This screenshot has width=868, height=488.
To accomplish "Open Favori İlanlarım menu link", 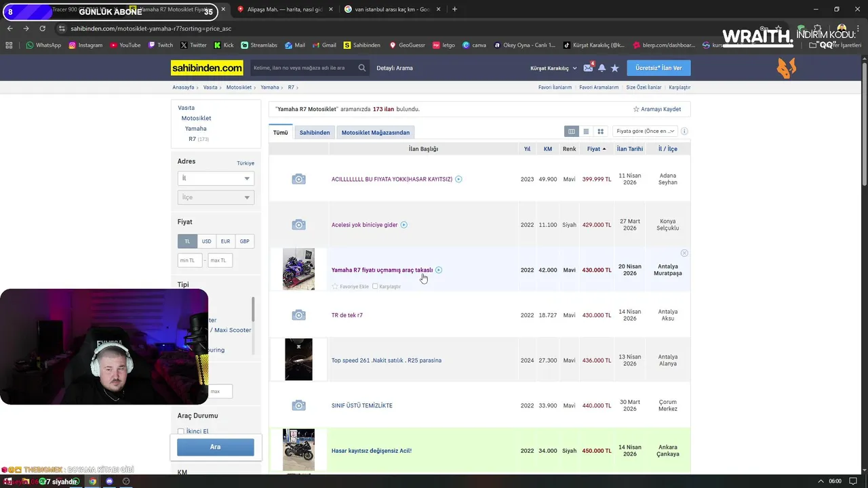I will pyautogui.click(x=555, y=87).
